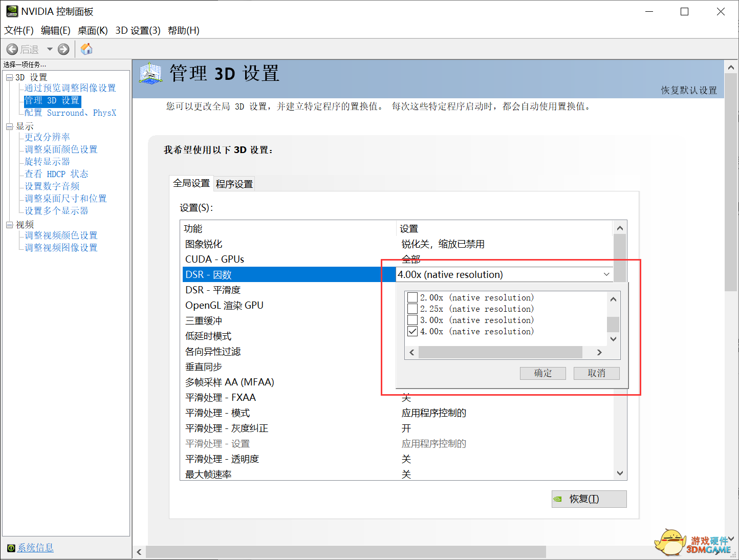Select the 最大帧速率 row
Viewport: 739px width, 560px height.
(x=397, y=473)
